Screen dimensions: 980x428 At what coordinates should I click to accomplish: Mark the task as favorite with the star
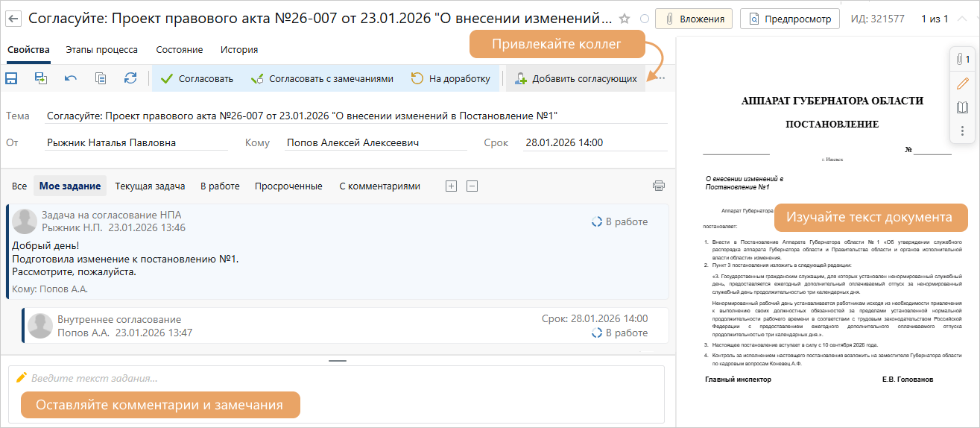coord(625,19)
